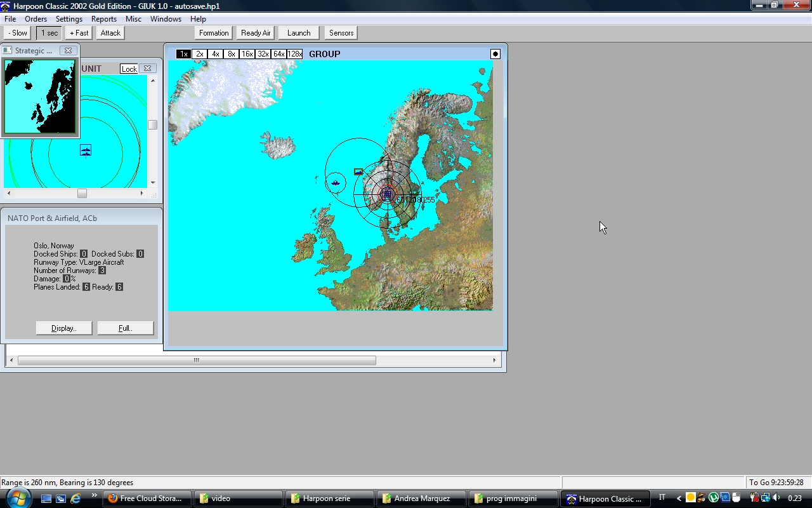Select the 32x zoom level

[263, 54]
